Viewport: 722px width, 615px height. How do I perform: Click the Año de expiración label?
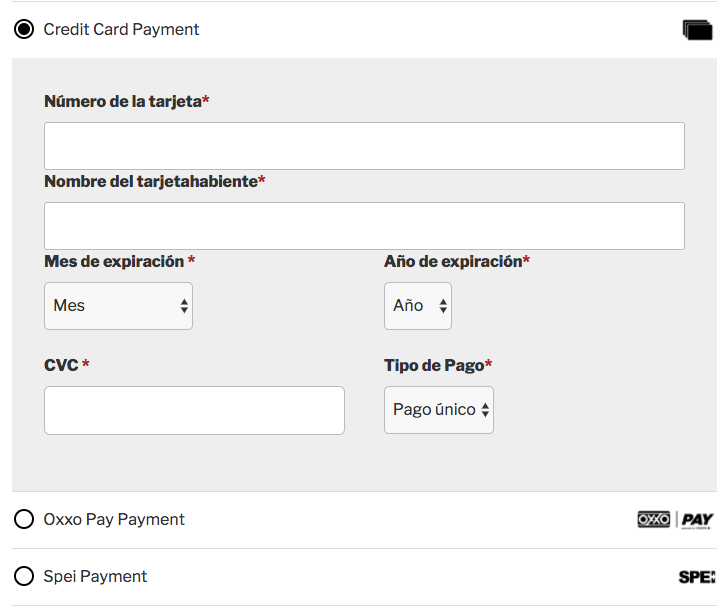click(x=454, y=261)
